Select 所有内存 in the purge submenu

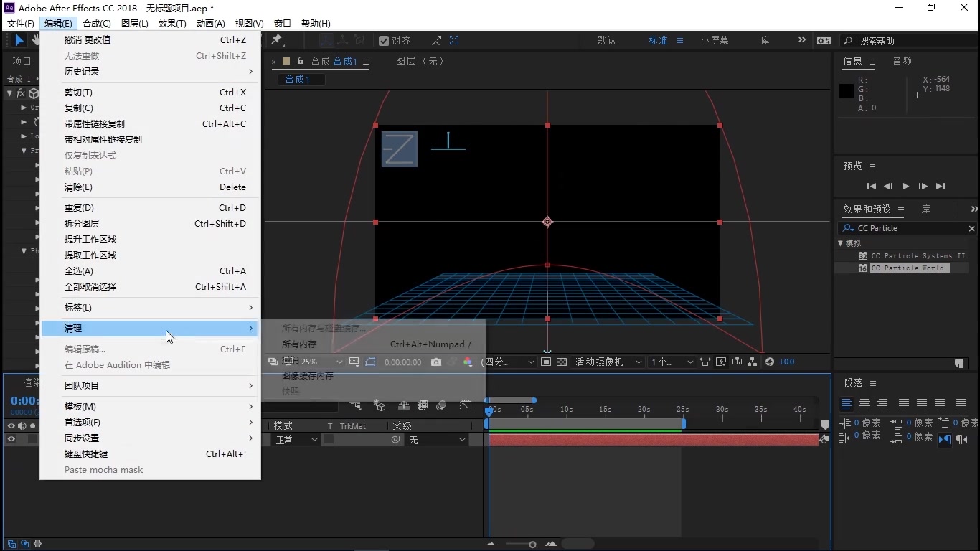coord(373,344)
